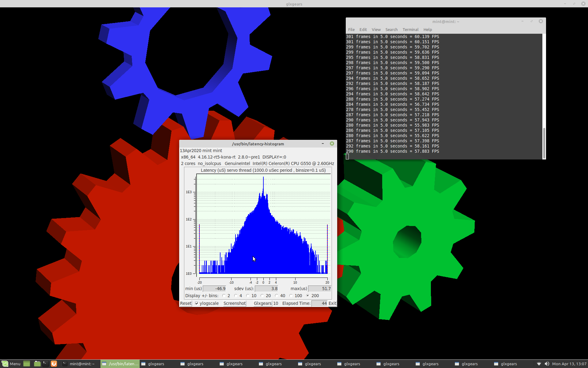The image size is (588, 368).
Task: Click the latency-histogram title bar text
Action: (x=258, y=144)
